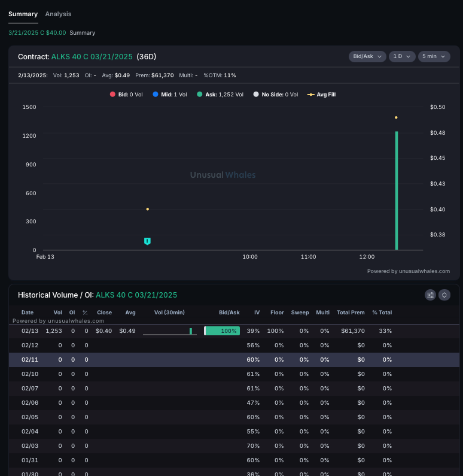
Task: Select the 02/04 table row date
Action: (x=30, y=431)
